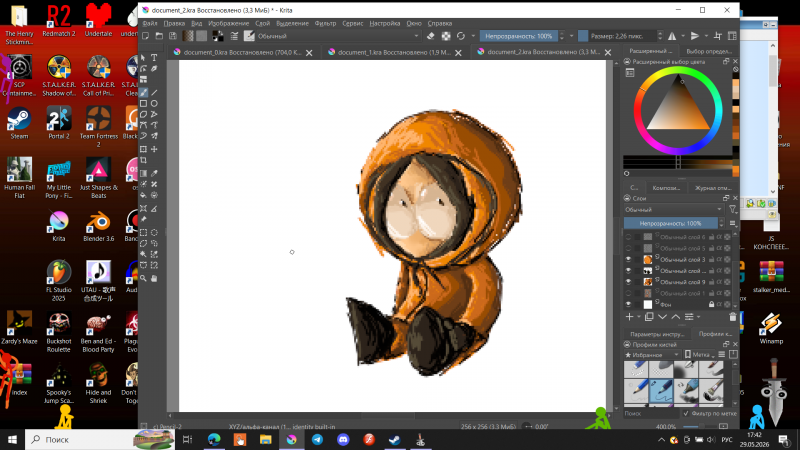Viewport: 800px width, 450px height.
Task: Select the Rectangle shape tool
Action: pyautogui.click(x=143, y=104)
